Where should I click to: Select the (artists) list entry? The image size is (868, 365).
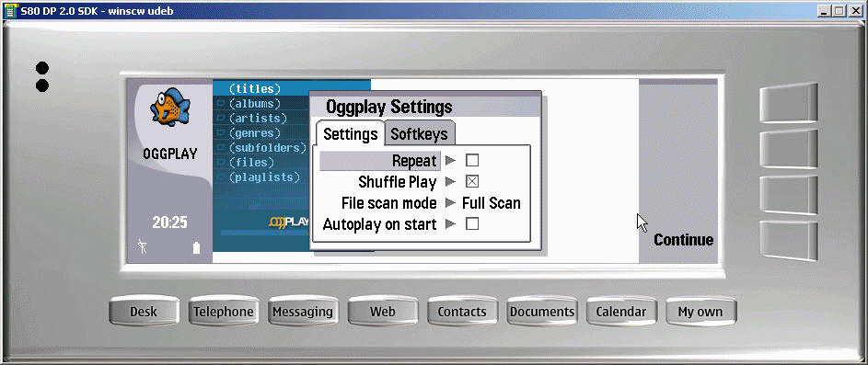pos(258,119)
